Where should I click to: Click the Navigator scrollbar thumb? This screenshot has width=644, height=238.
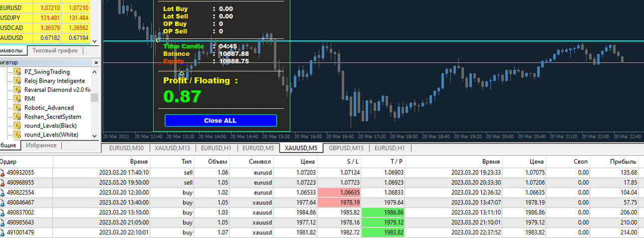tap(95, 97)
